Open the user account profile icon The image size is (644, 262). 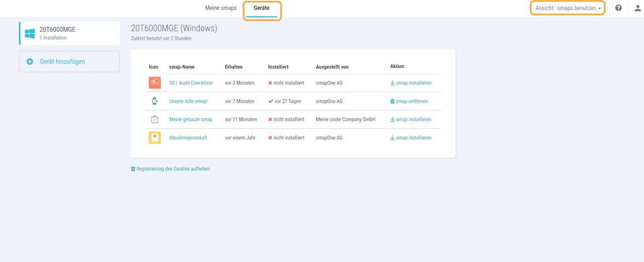(x=637, y=8)
